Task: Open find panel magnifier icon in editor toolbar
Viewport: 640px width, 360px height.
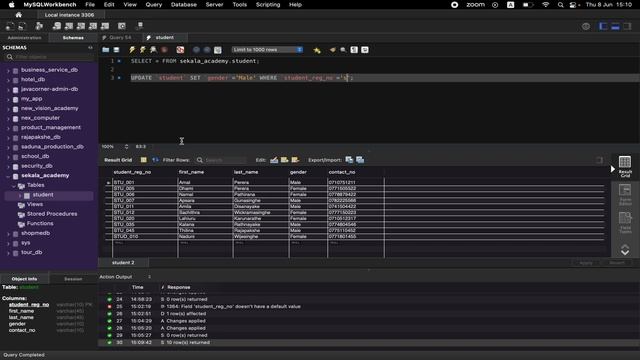Action: 343,50
